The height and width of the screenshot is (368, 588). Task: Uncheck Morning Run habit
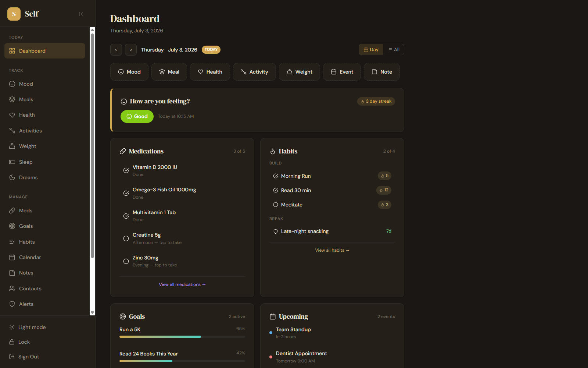[x=276, y=176]
